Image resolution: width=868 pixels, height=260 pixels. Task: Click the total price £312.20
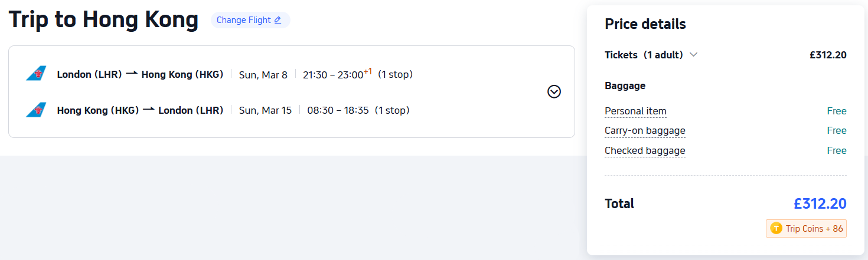(820, 204)
